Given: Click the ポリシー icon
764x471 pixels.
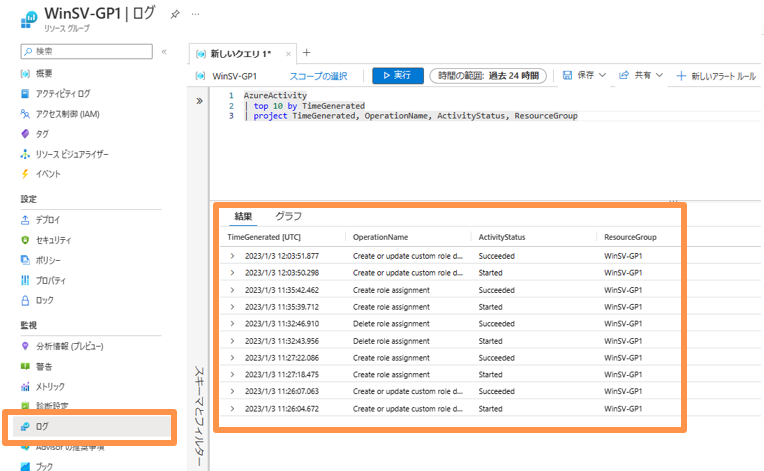Looking at the screenshot, I should pos(25,260).
